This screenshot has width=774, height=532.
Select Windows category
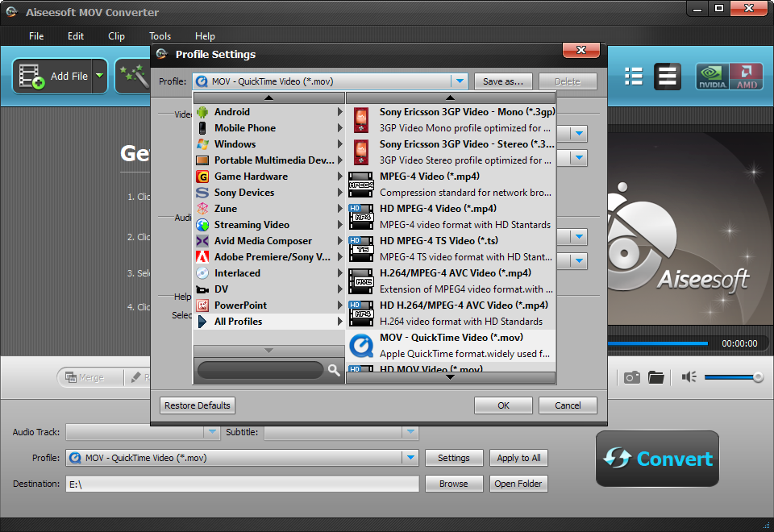[x=269, y=144]
